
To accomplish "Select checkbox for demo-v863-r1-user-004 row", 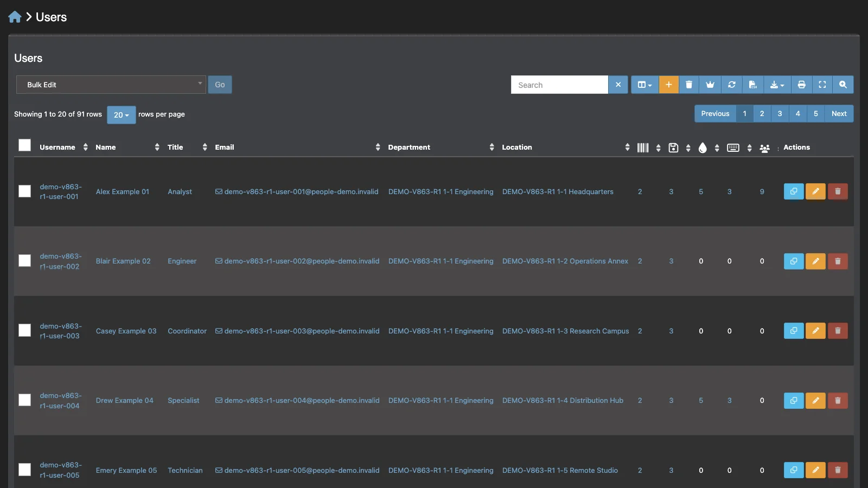I will pos(24,400).
